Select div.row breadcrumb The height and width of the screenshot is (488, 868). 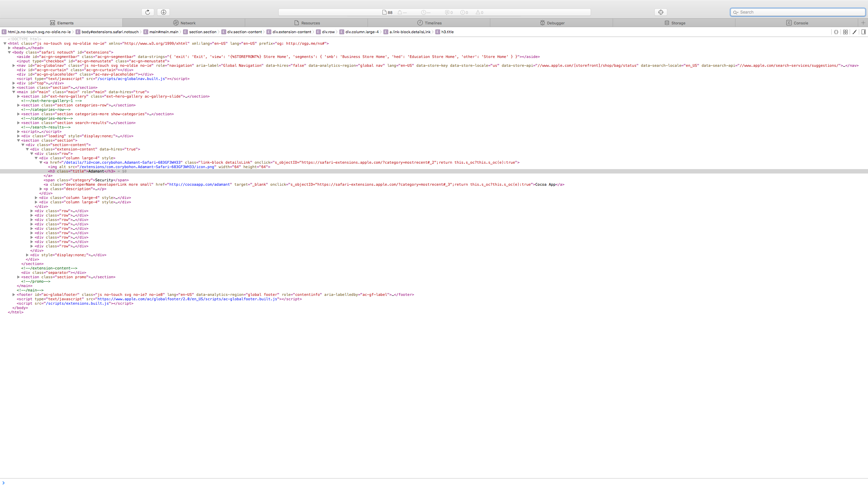[325, 32]
